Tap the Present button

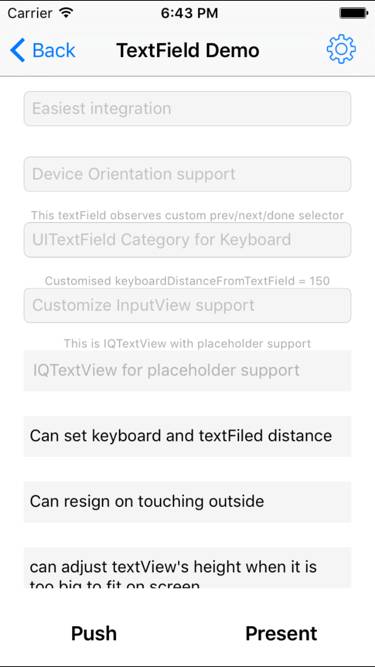(281, 633)
